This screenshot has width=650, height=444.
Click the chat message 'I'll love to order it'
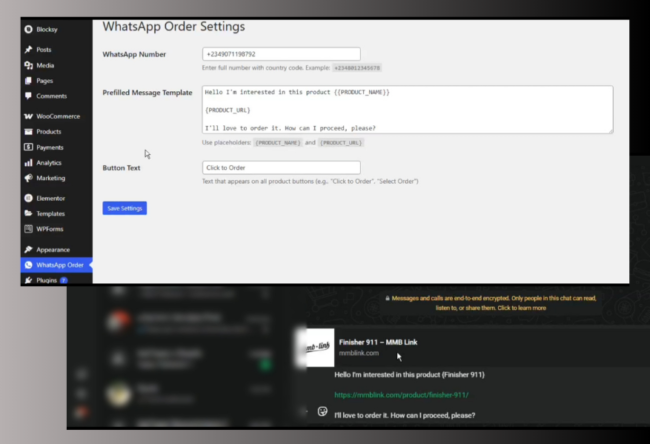point(405,415)
